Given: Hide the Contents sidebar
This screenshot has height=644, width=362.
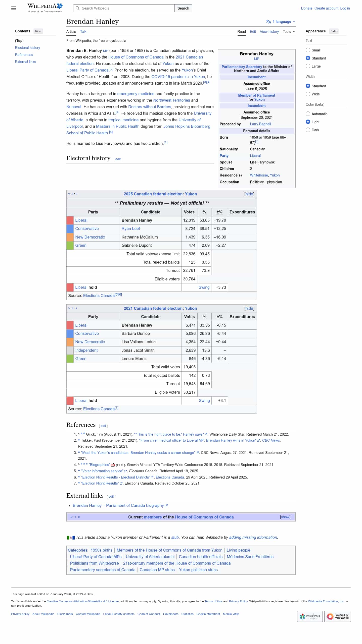Looking at the screenshot, I should 38,31.
